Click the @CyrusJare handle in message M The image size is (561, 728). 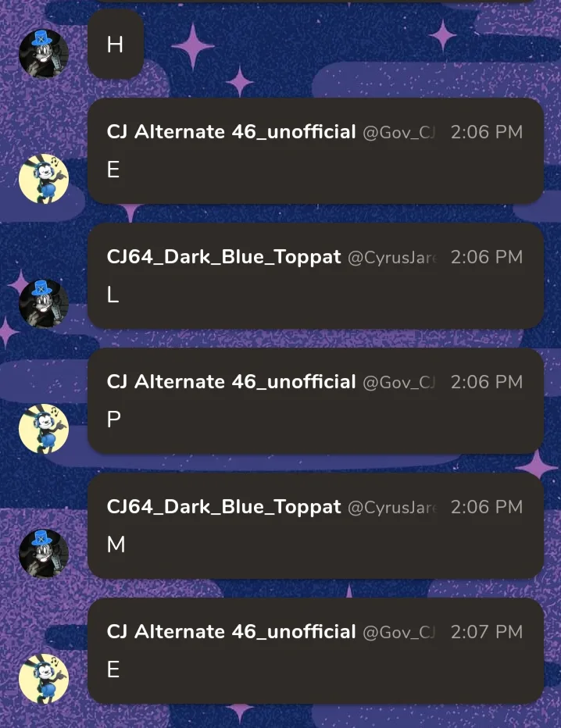point(392,508)
